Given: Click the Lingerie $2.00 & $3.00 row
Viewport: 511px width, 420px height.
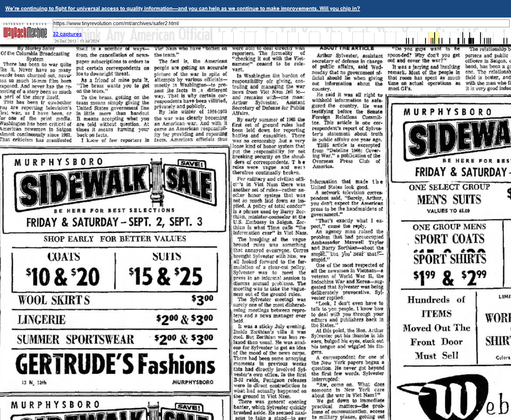Looking at the screenshot, I should [115, 320].
